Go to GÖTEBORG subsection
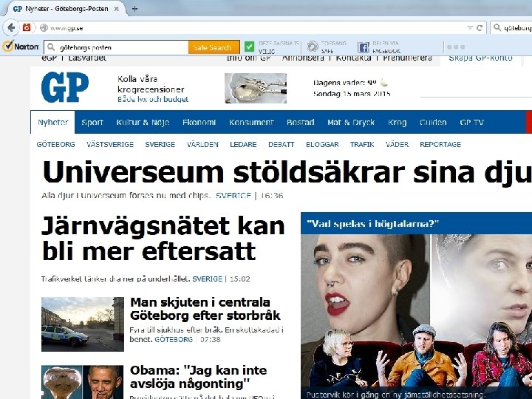This screenshot has width=532, height=399. pos(55,145)
